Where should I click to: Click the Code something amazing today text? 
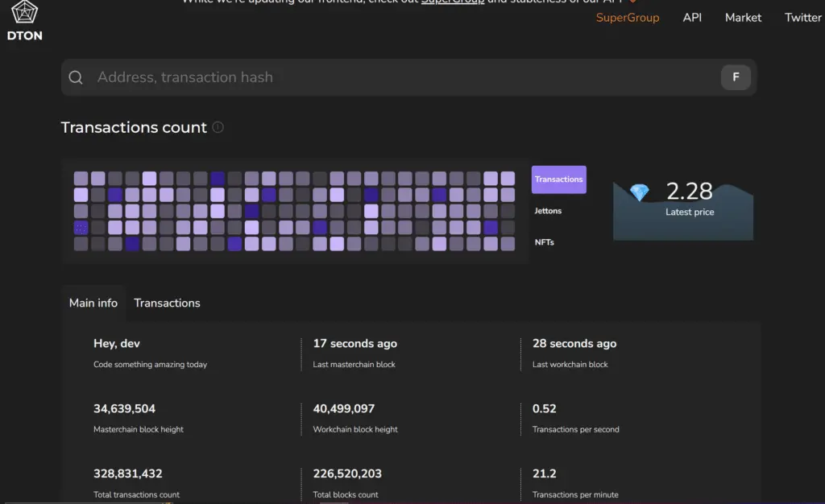point(150,364)
